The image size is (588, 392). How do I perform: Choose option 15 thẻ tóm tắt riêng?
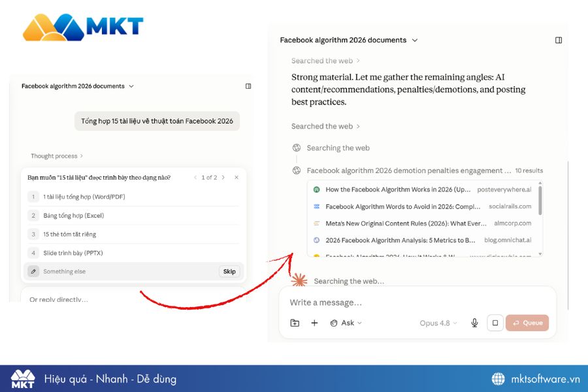click(133, 234)
